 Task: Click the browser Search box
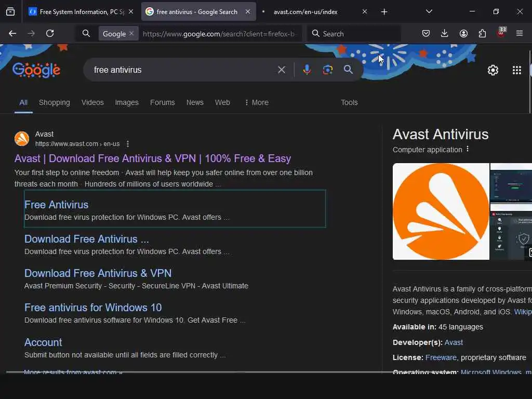[x=354, y=34]
